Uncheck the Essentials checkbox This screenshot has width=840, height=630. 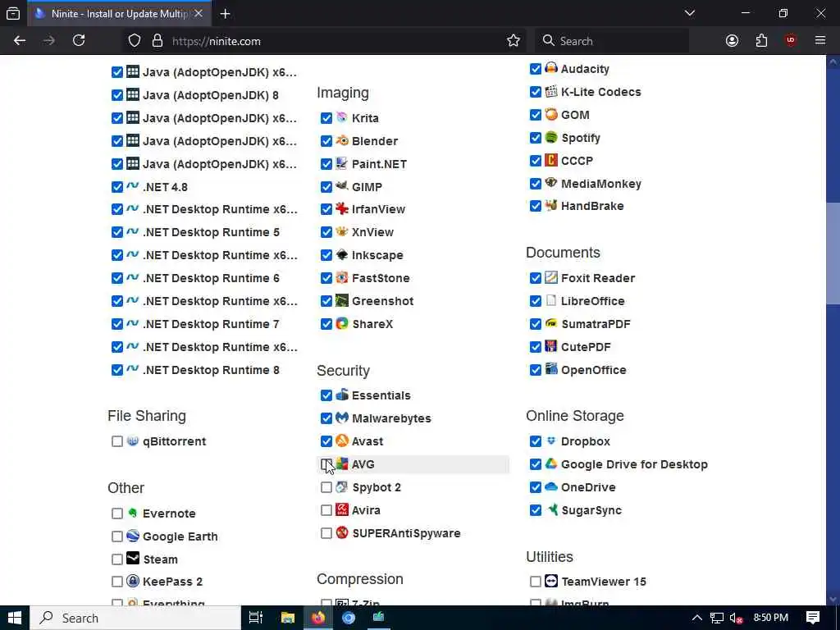(326, 395)
